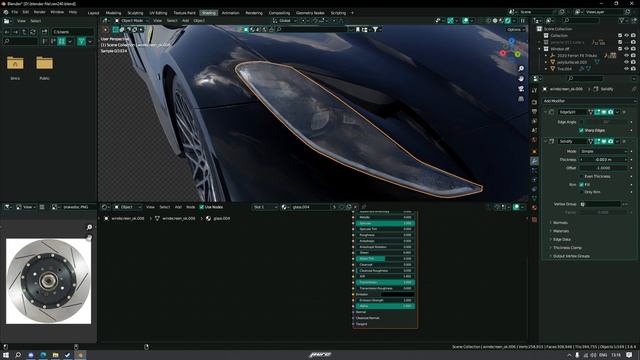Open Object Mode dropdown in viewport
Image resolution: width=640 pixels, height=360 pixels.
131,20
